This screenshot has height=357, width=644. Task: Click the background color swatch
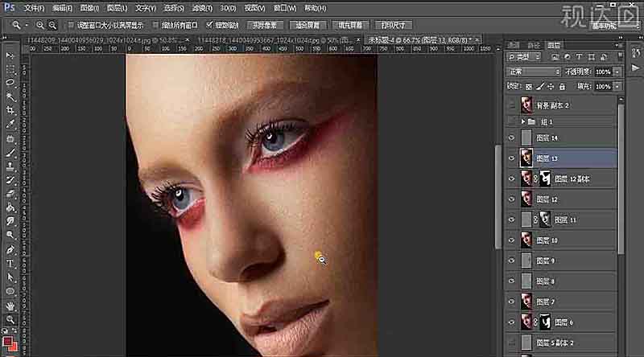(14, 347)
